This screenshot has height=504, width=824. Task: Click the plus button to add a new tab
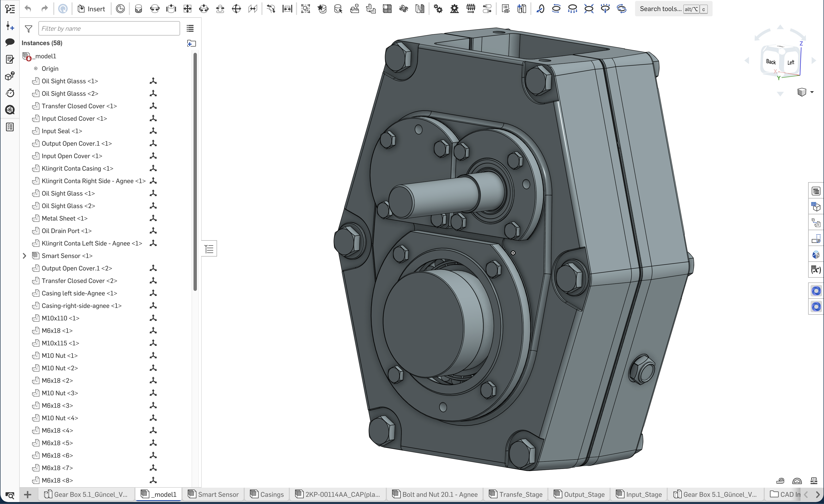[28, 494]
